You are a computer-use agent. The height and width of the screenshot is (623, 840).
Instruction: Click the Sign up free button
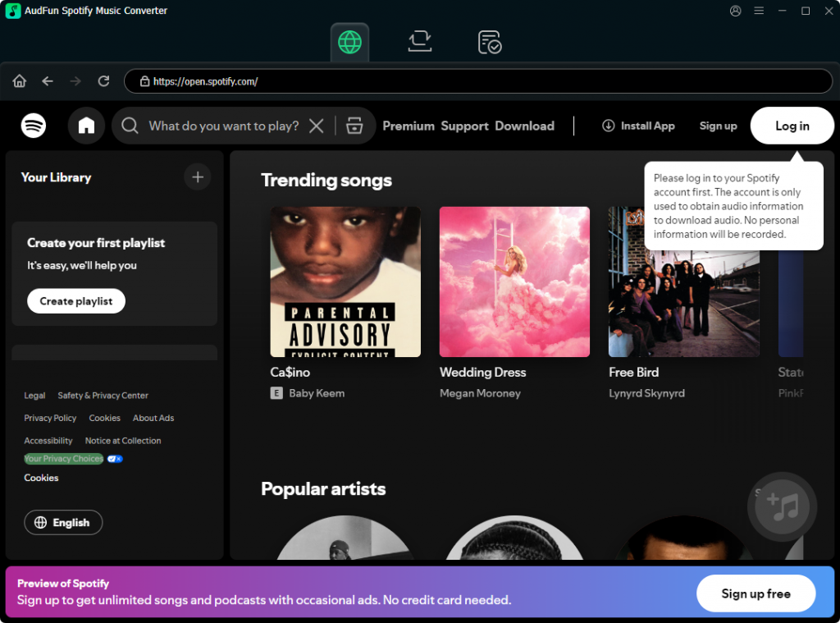(x=756, y=593)
